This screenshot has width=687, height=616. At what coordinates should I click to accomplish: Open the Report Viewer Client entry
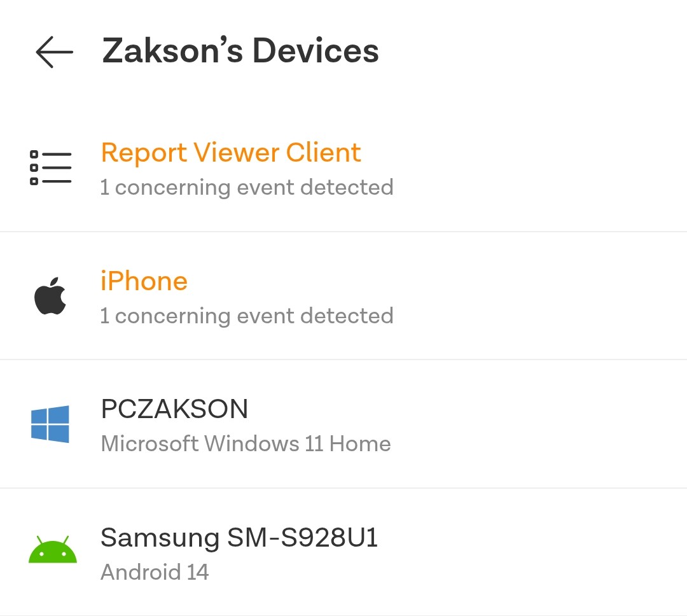(343, 167)
